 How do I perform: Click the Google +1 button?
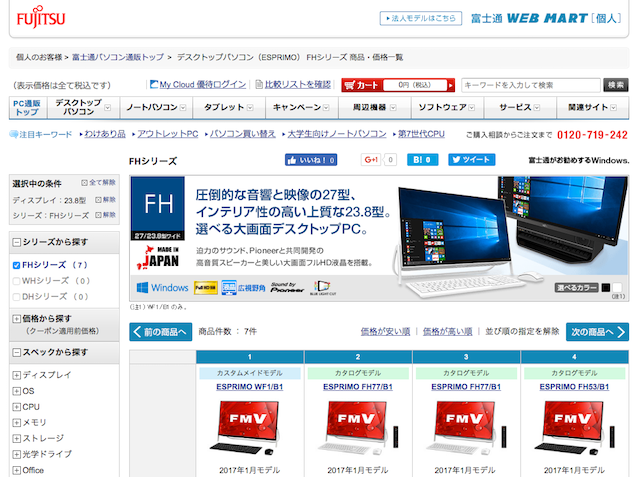point(371,160)
